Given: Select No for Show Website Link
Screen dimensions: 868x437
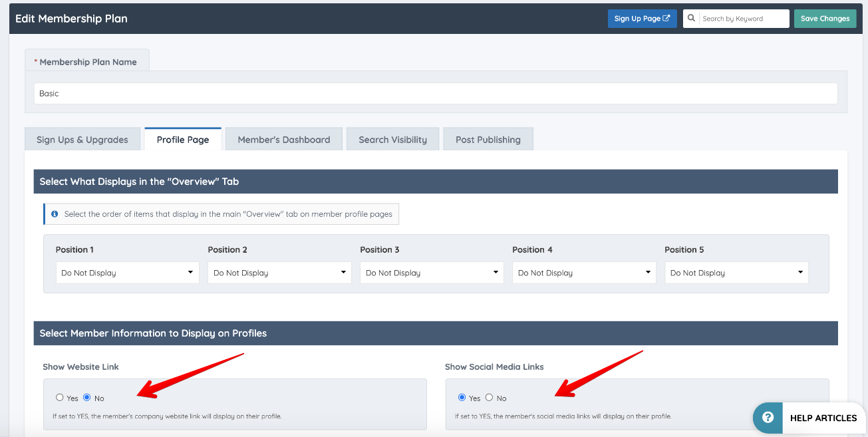Looking at the screenshot, I should point(86,398).
